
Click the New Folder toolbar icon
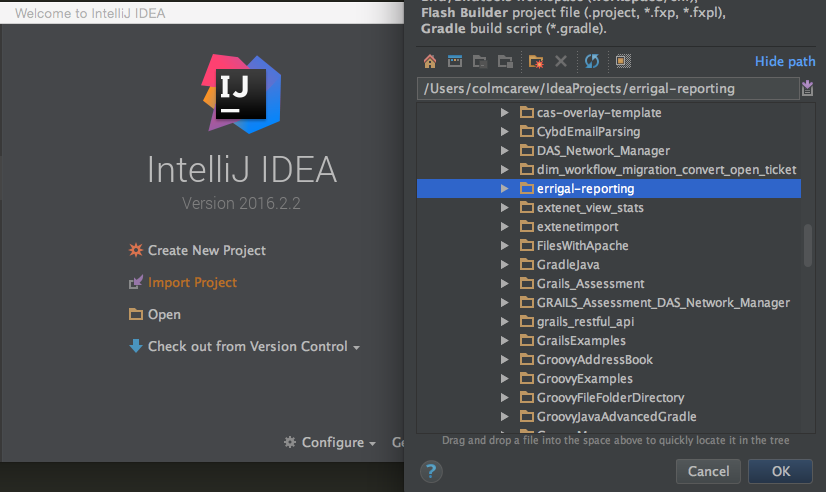[536, 61]
